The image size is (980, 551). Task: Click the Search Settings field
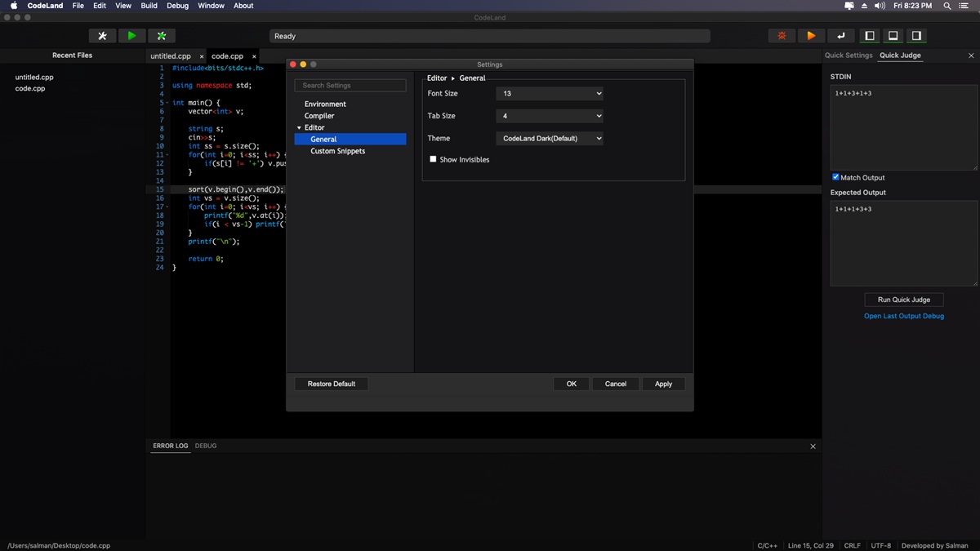(x=350, y=86)
